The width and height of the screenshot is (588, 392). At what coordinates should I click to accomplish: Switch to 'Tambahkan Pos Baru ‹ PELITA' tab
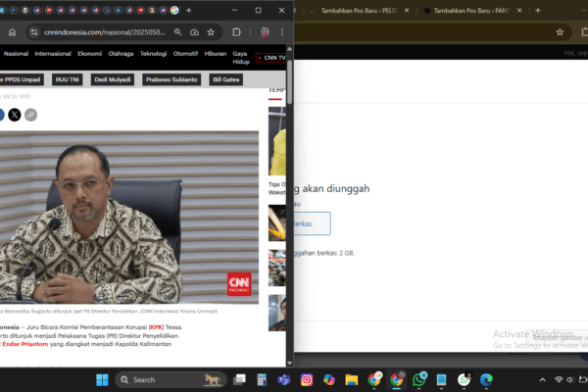coord(359,11)
